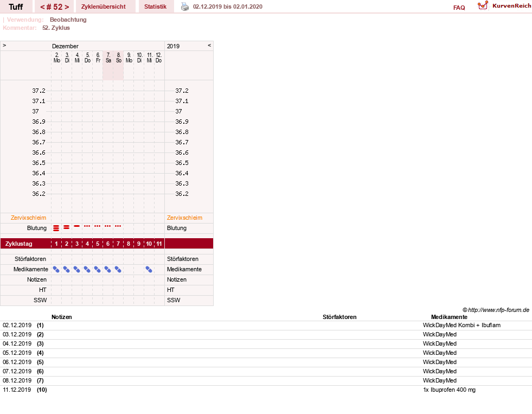This screenshot has height=414, width=532.
Task: Click medication pill icon on cycle day 2
Action: click(67, 270)
